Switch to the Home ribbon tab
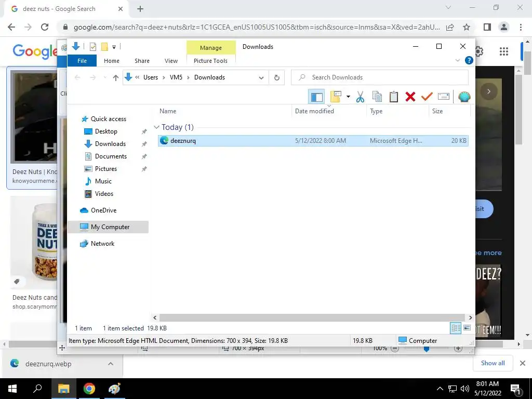Viewport: 532px width, 399px height. [112, 61]
